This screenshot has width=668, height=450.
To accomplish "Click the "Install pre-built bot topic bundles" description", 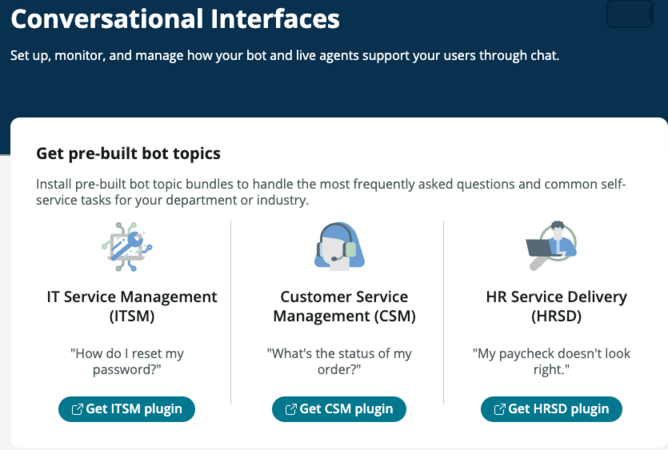I will coord(331,192).
